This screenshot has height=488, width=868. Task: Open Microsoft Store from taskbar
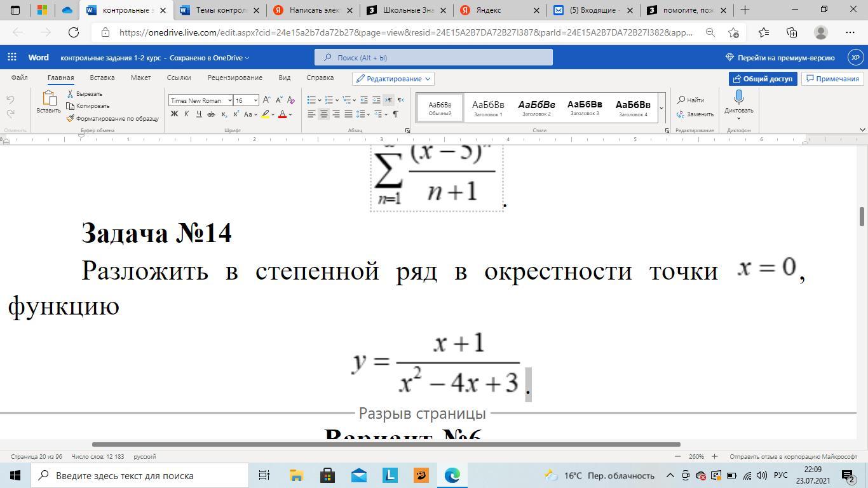327,475
